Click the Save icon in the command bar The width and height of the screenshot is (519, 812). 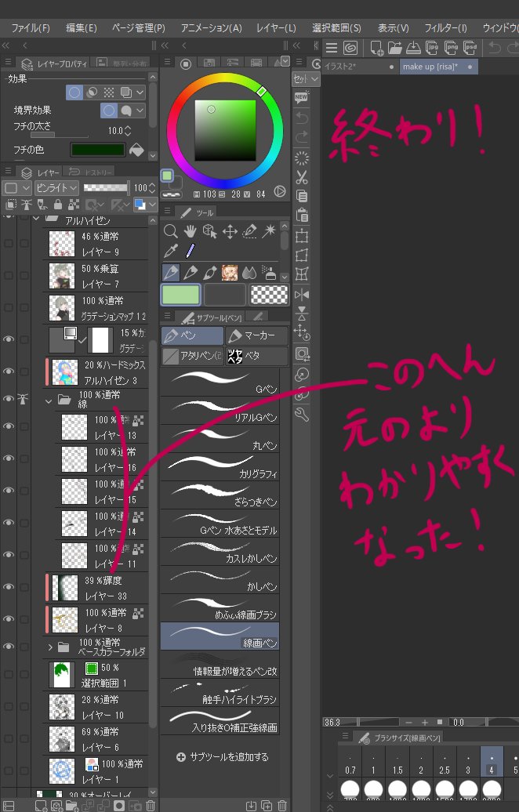(x=413, y=48)
